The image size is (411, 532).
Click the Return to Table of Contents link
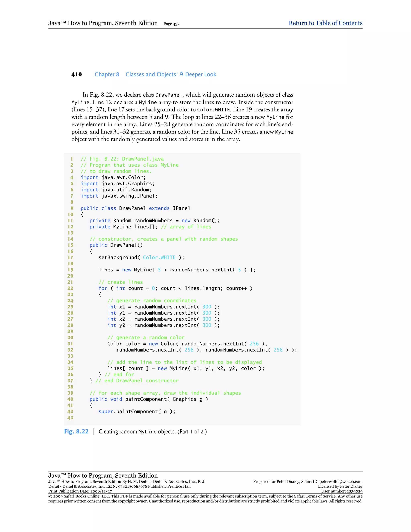(x=325, y=23)
